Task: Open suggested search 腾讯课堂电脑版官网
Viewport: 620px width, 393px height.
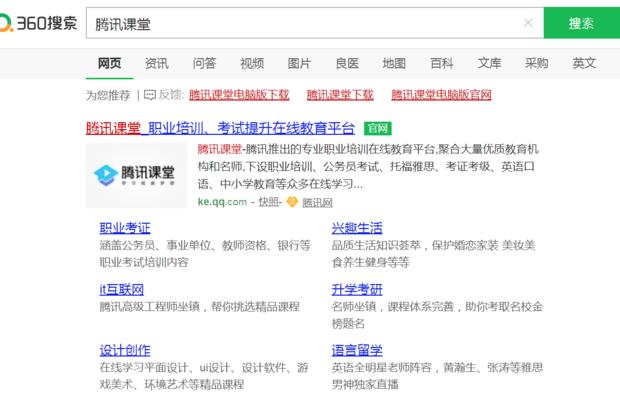Action: [x=441, y=95]
